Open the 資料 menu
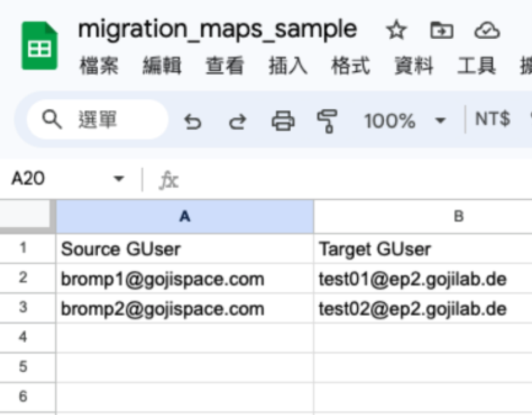The width and height of the screenshot is (532, 415). click(x=413, y=66)
